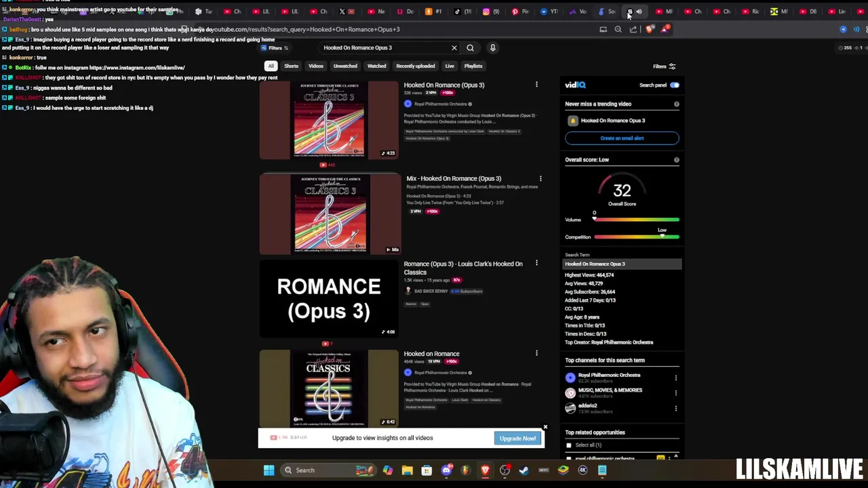Click the Competition gauge bar in vidIQ
Screen dimensions: 868x488
point(636,237)
